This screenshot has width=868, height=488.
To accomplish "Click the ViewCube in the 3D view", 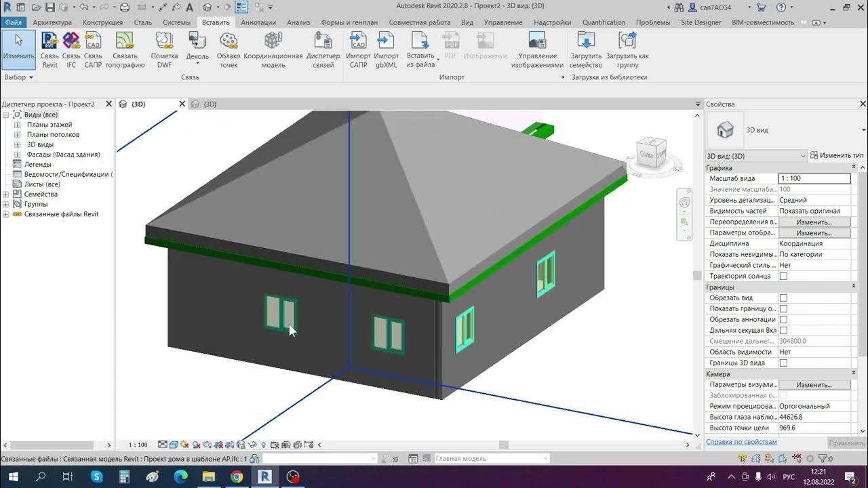I will click(x=651, y=152).
